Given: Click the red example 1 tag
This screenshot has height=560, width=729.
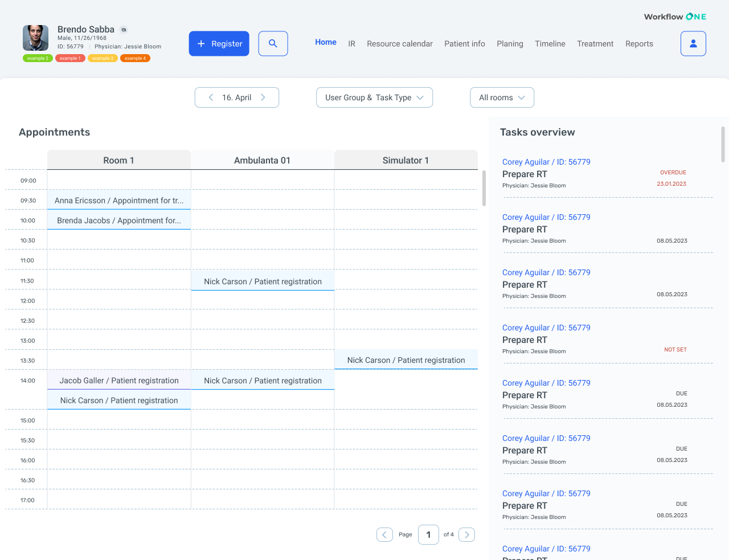Looking at the screenshot, I should pos(70,58).
